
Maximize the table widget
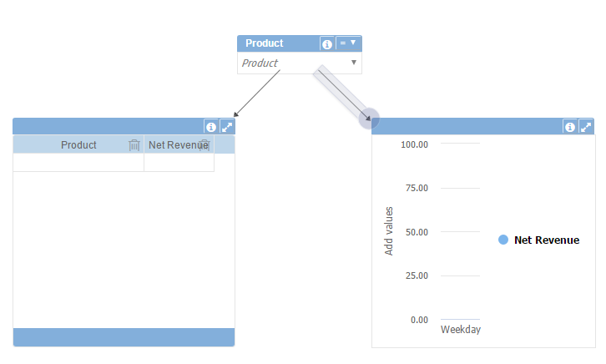pos(227,127)
